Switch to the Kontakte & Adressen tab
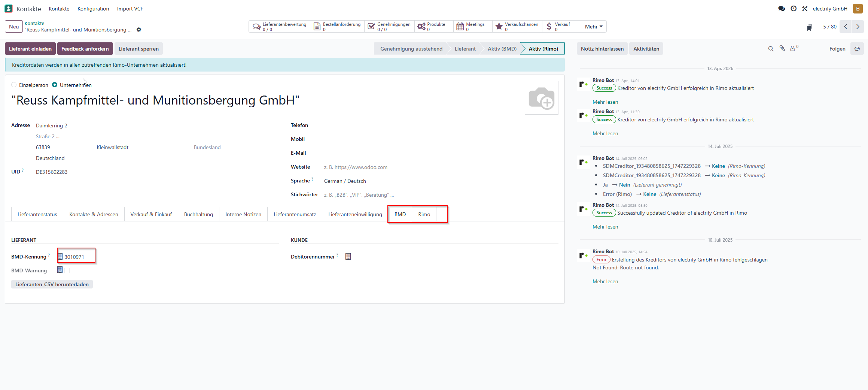Viewport: 868px width, 390px height. coord(94,214)
